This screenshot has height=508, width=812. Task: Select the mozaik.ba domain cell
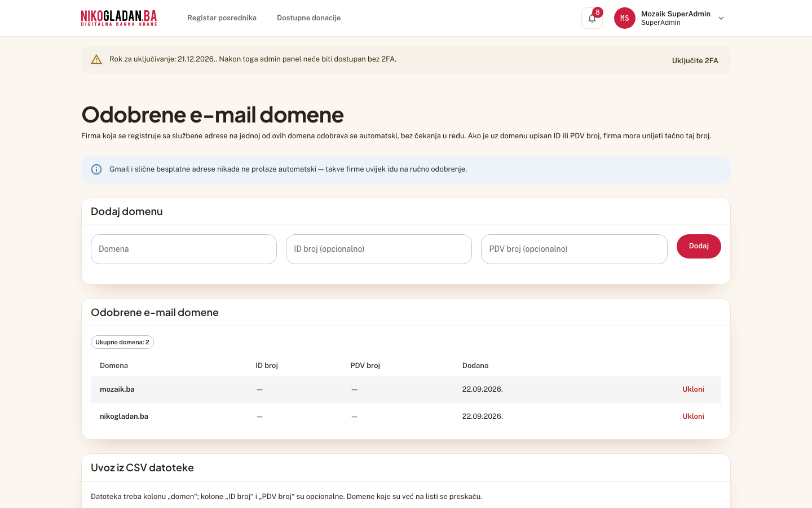point(117,389)
